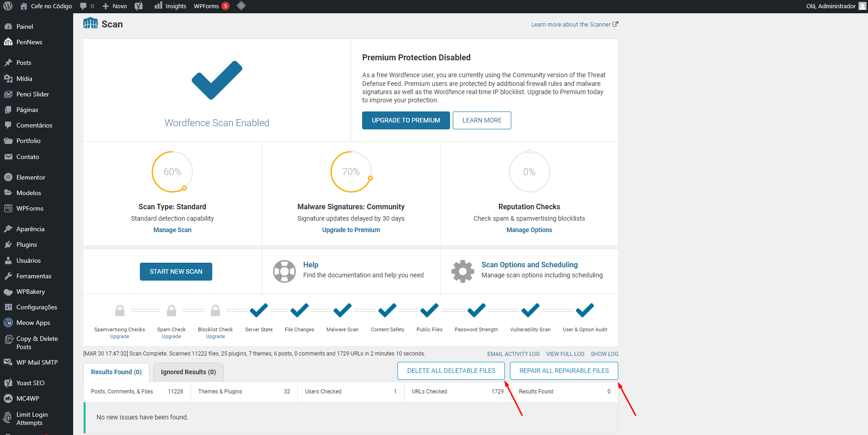
Task: Open Páginas pages icon in sidebar
Action: (8, 110)
